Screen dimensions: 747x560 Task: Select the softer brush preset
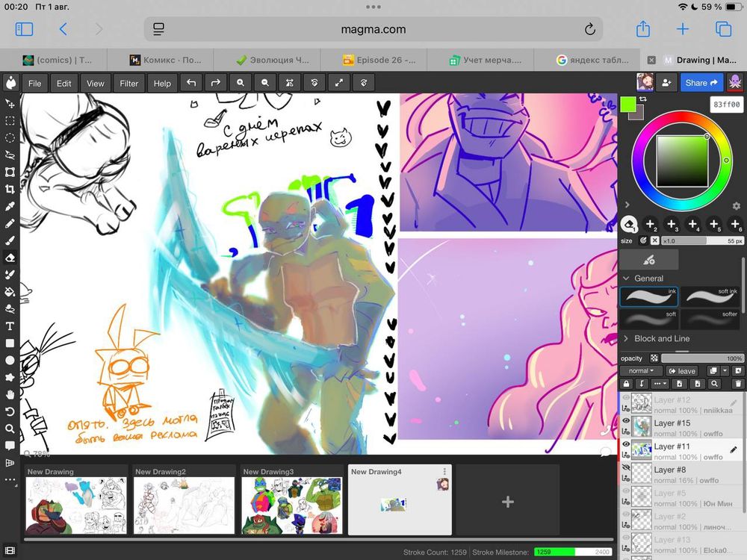tap(710, 319)
